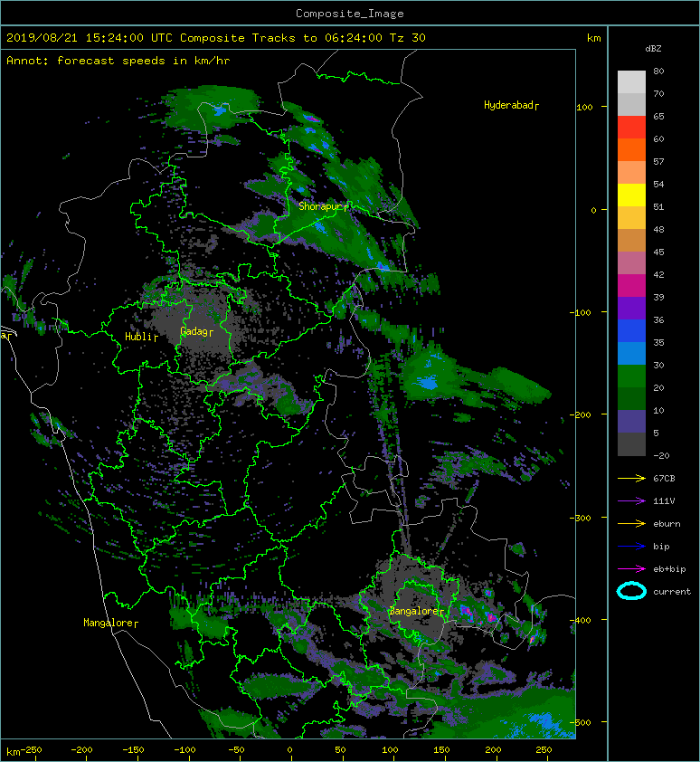Click the 10 value on dBZ scale
Viewport: 700px width, 762px height.
click(658, 410)
